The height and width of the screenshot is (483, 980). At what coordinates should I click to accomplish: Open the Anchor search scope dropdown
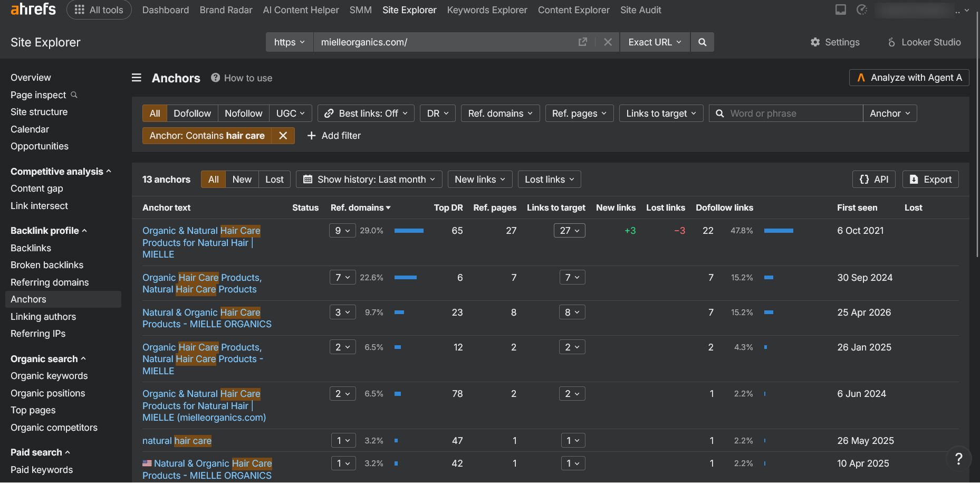pos(890,113)
